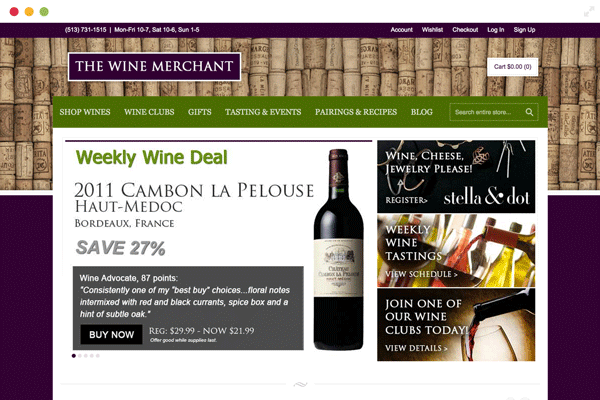Open Pairings & Recipes section

(x=356, y=112)
